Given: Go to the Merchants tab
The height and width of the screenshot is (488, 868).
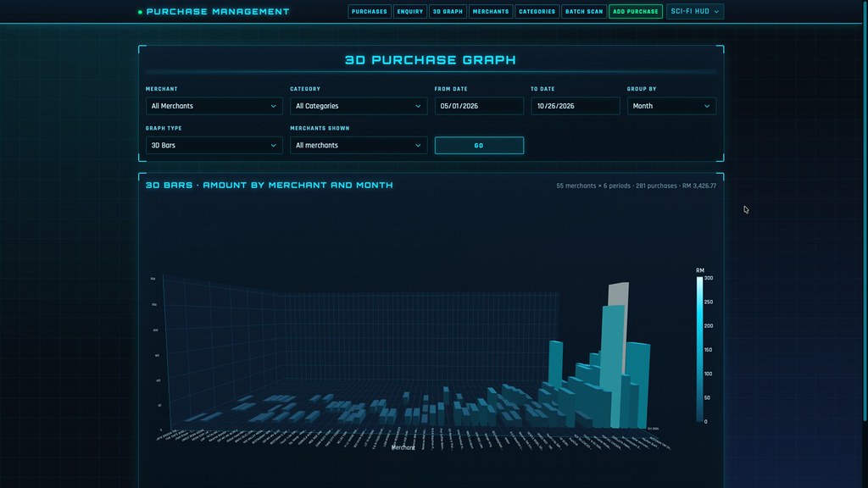Looking at the screenshot, I should (491, 12).
